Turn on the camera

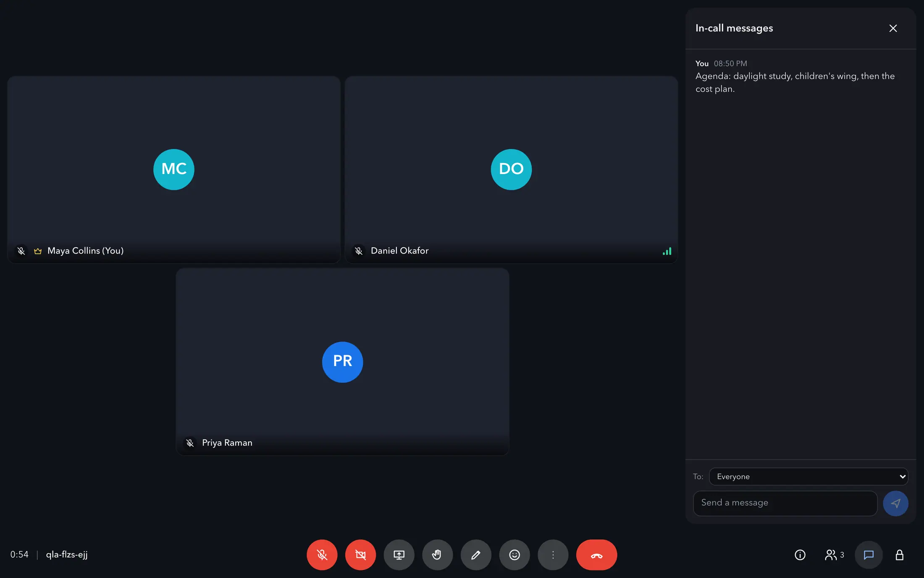360,554
